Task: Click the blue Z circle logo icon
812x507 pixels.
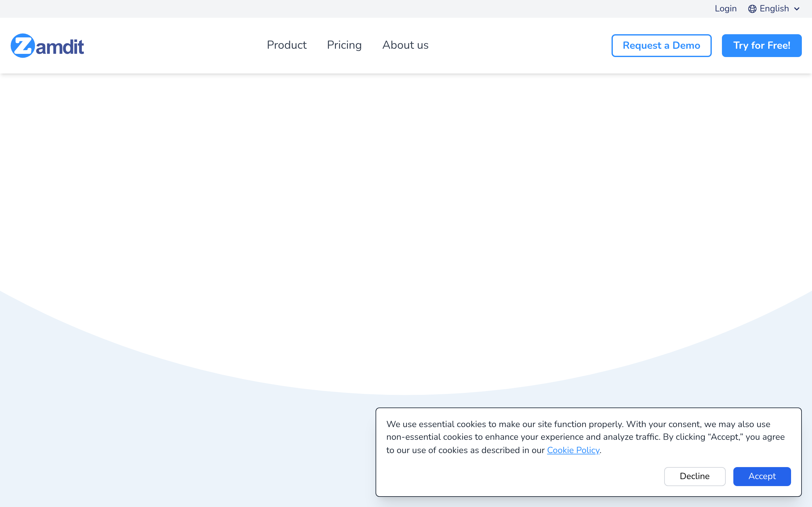Action: [x=23, y=46]
